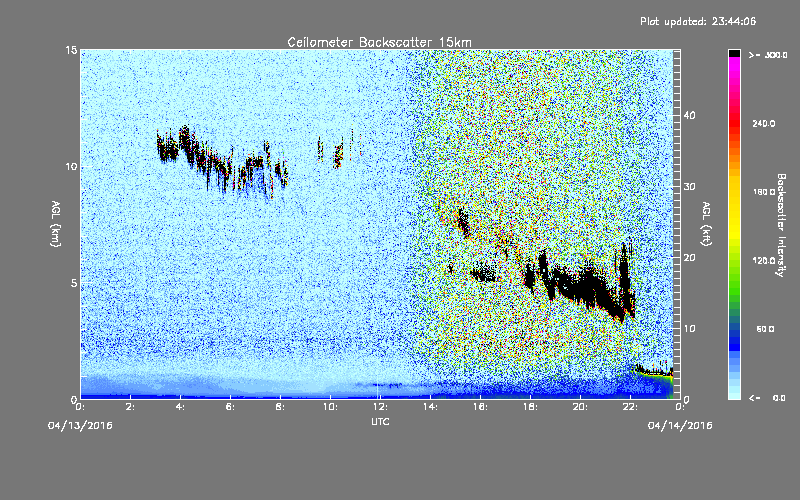Click the 20 kft tick on the right axis
This screenshot has width=800, height=500.
pyautogui.click(x=689, y=258)
